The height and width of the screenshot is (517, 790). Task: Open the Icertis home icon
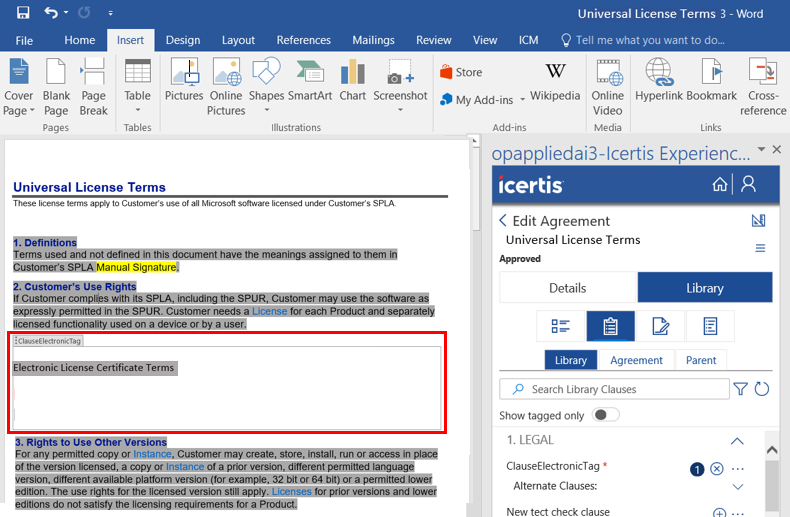[720, 185]
